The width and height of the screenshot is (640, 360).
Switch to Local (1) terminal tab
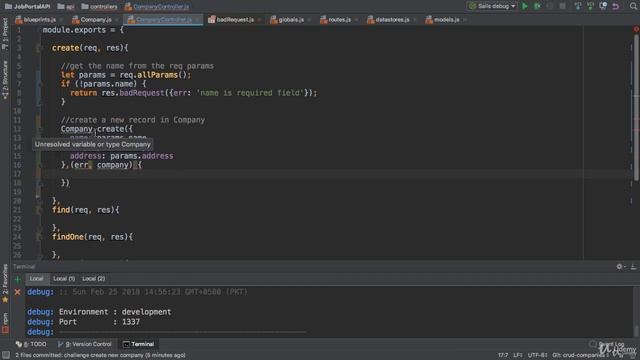[64, 279]
